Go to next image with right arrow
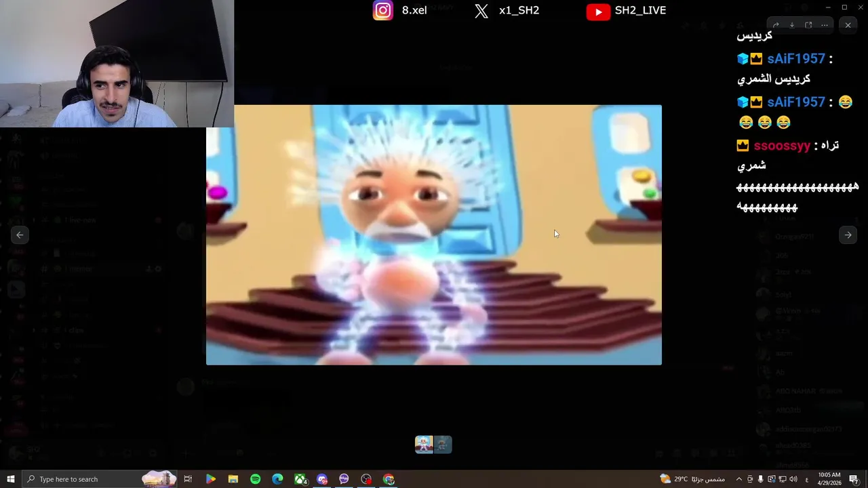This screenshot has width=868, height=488. tap(848, 235)
